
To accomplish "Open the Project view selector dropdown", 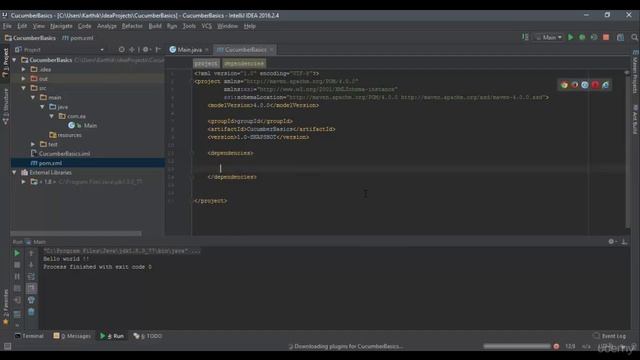I will (x=102, y=50).
